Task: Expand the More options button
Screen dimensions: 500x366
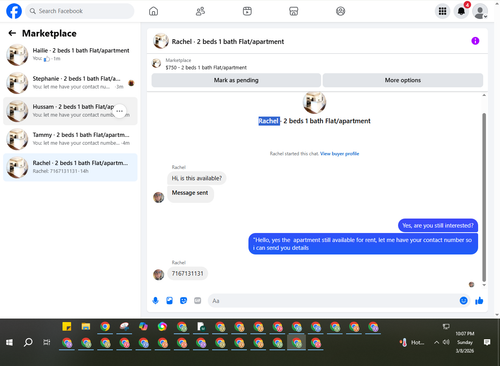Action: [403, 80]
